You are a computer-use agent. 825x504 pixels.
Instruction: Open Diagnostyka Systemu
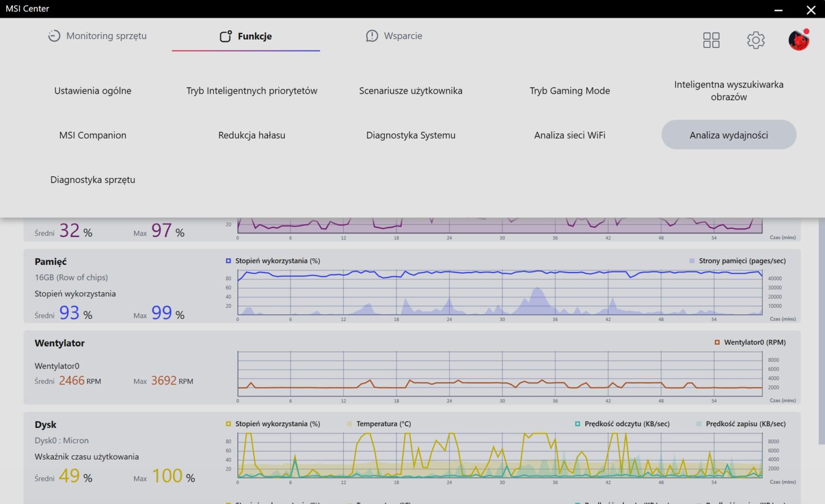click(x=410, y=135)
